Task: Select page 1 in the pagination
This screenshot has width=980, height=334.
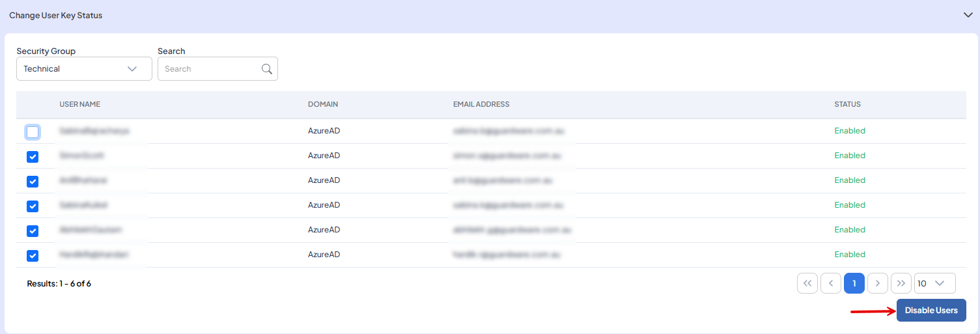Action: 854,283
